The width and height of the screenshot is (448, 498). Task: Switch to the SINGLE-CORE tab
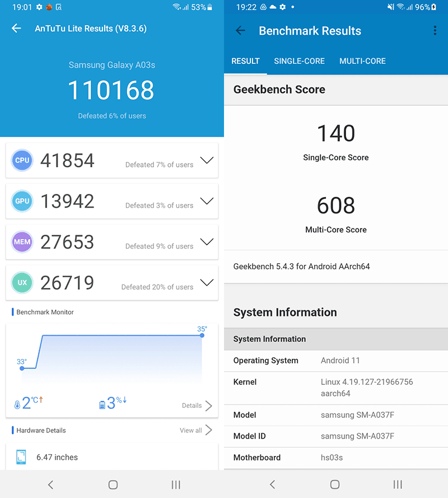(299, 61)
